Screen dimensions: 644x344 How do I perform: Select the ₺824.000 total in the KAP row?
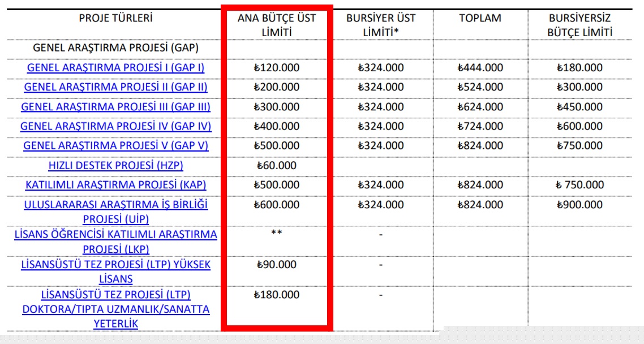click(x=480, y=184)
